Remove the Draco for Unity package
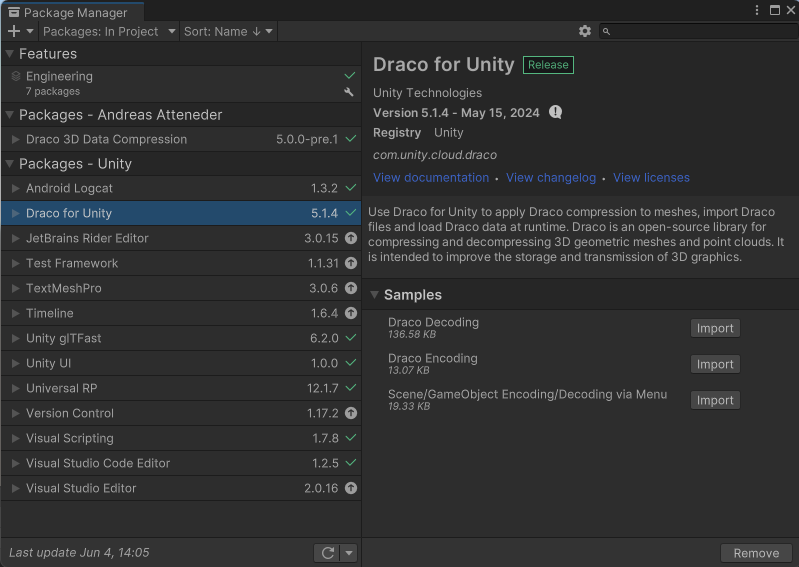This screenshot has width=799, height=567. 756,553
